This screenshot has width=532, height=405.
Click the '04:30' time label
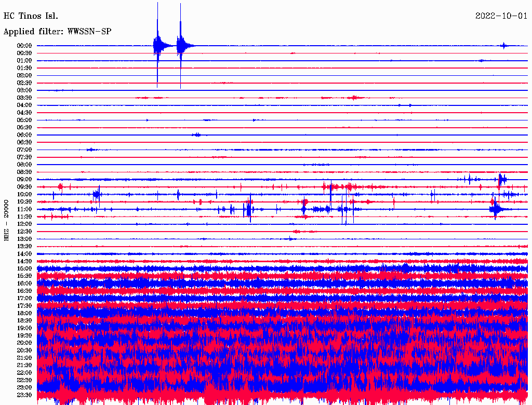tap(24, 113)
